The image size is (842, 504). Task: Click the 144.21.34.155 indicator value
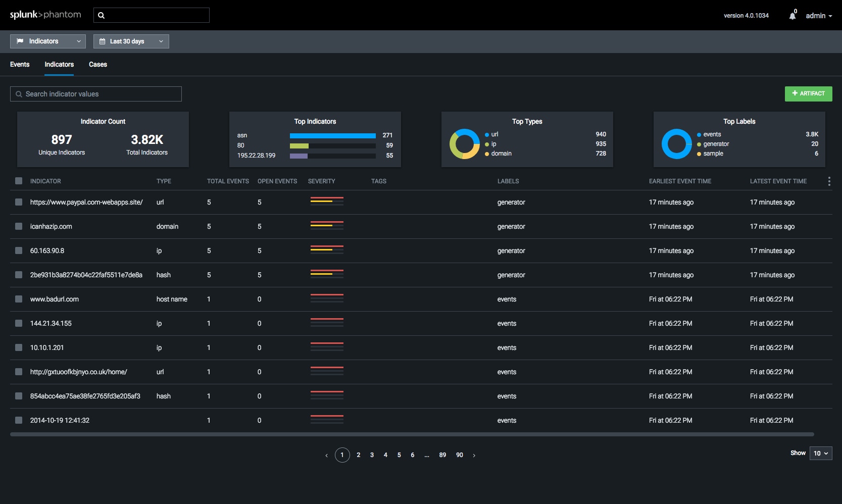(x=51, y=323)
